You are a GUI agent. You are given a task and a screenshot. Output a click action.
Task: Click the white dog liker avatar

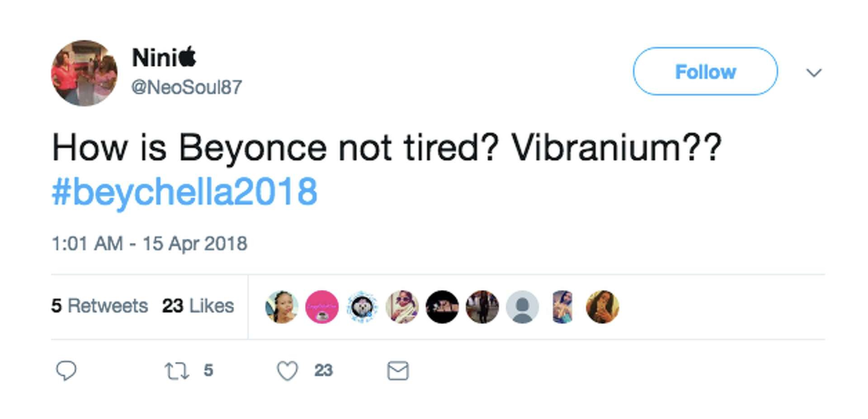(362, 307)
